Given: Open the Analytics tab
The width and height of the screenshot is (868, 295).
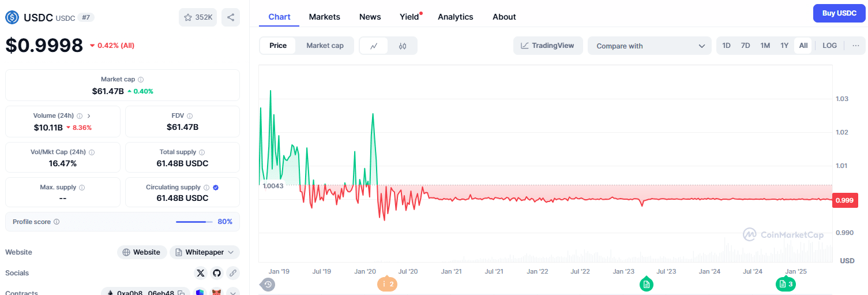Looking at the screenshot, I should pyautogui.click(x=456, y=17).
